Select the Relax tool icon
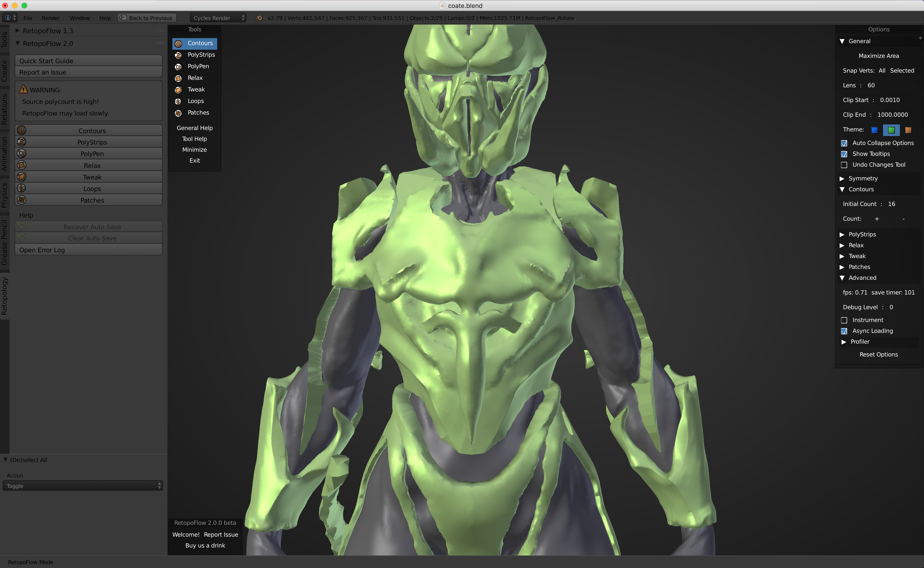This screenshot has height=568, width=924. (178, 78)
